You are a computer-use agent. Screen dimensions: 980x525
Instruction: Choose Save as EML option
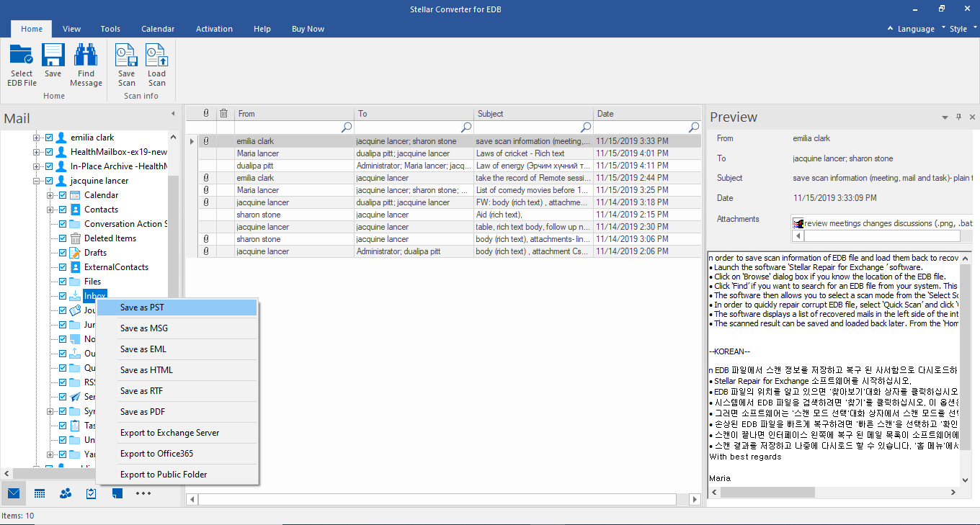click(177, 349)
